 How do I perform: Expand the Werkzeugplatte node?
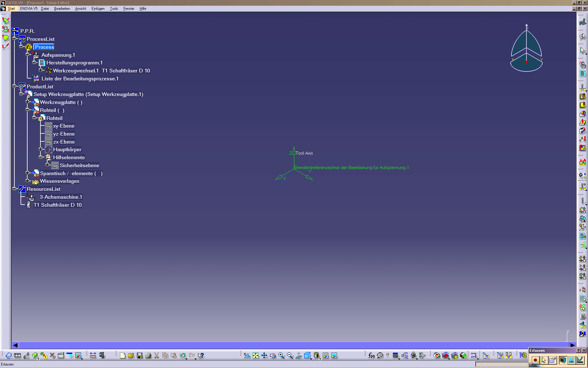pos(28,102)
